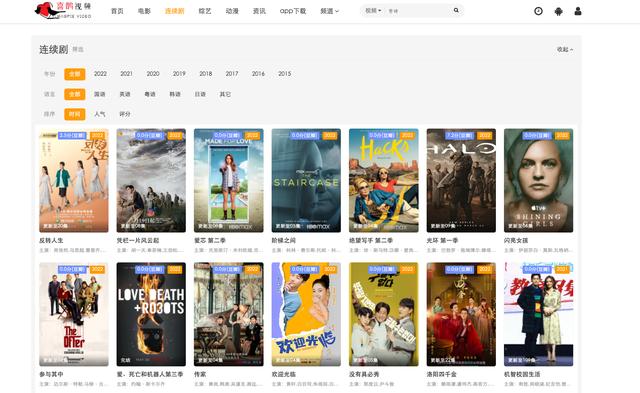Sort results by 时间
640x393 pixels.
coord(75,114)
